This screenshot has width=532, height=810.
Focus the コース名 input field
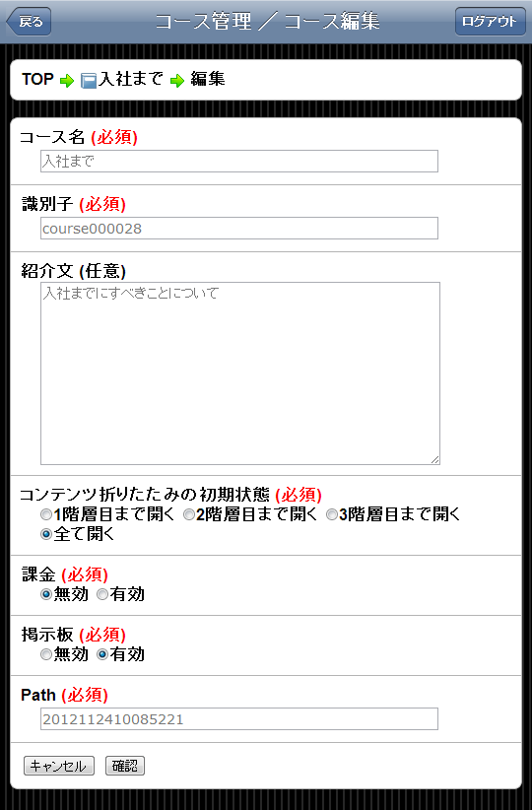tap(239, 162)
